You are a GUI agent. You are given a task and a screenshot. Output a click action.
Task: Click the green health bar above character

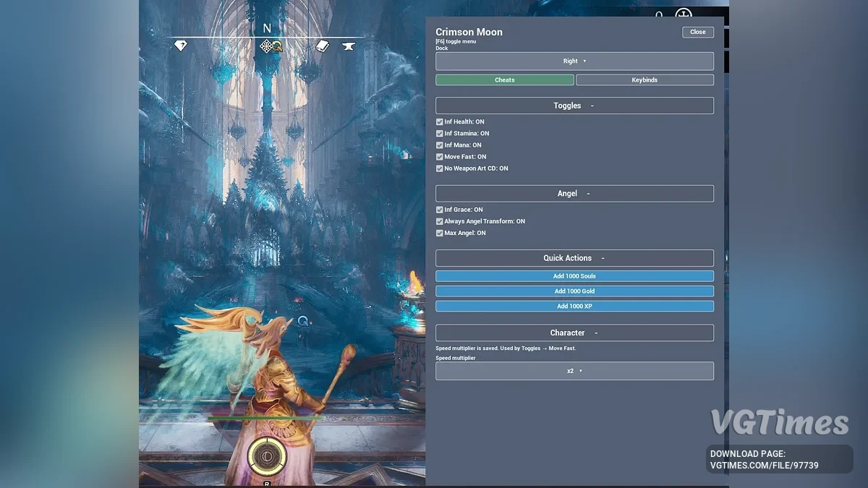coord(265,418)
